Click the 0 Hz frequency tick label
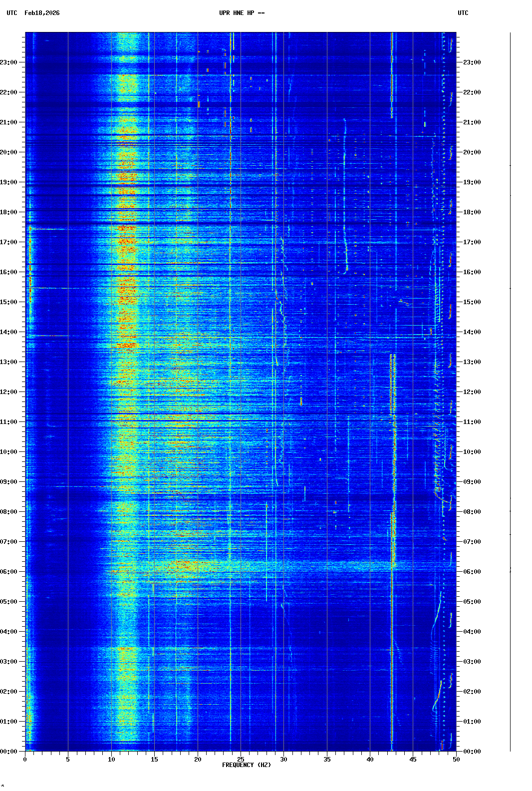Image resolution: width=532 pixels, height=791 pixels. coord(25,760)
